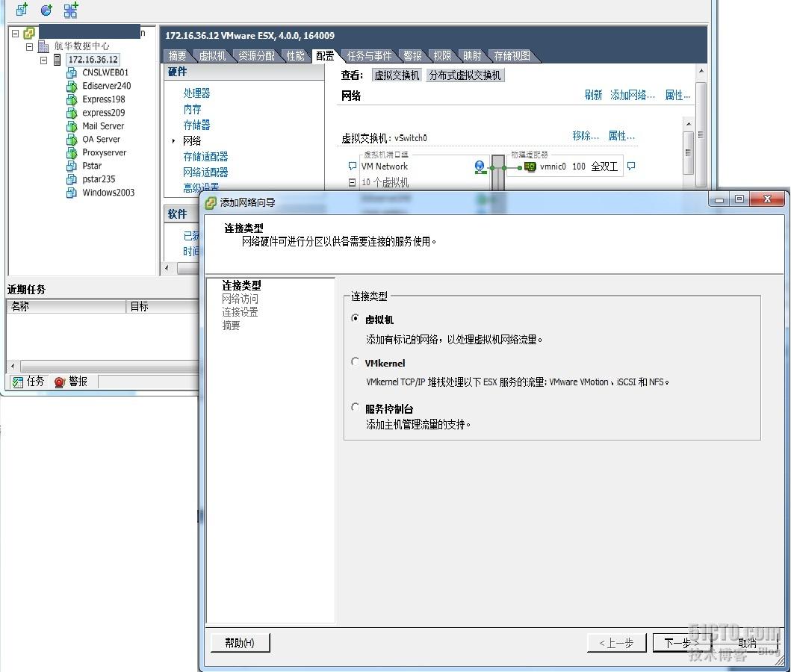Click the VM icon beside Express198
Viewport: 791px width, 672px height.
pos(72,99)
